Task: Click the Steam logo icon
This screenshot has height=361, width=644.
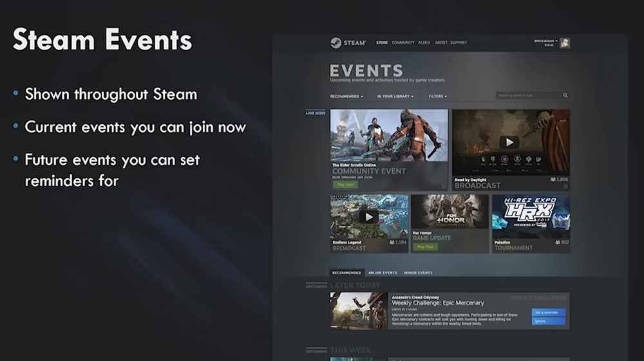Action: tap(336, 43)
